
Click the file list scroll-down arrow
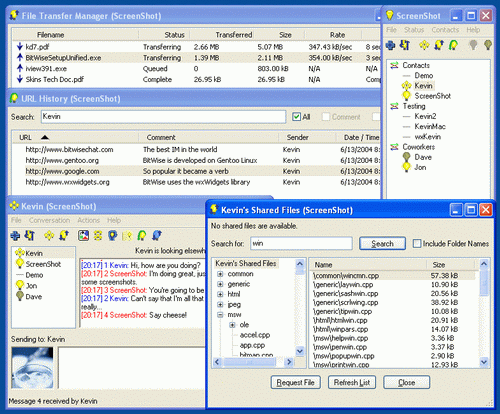pyautogui.click(x=484, y=362)
